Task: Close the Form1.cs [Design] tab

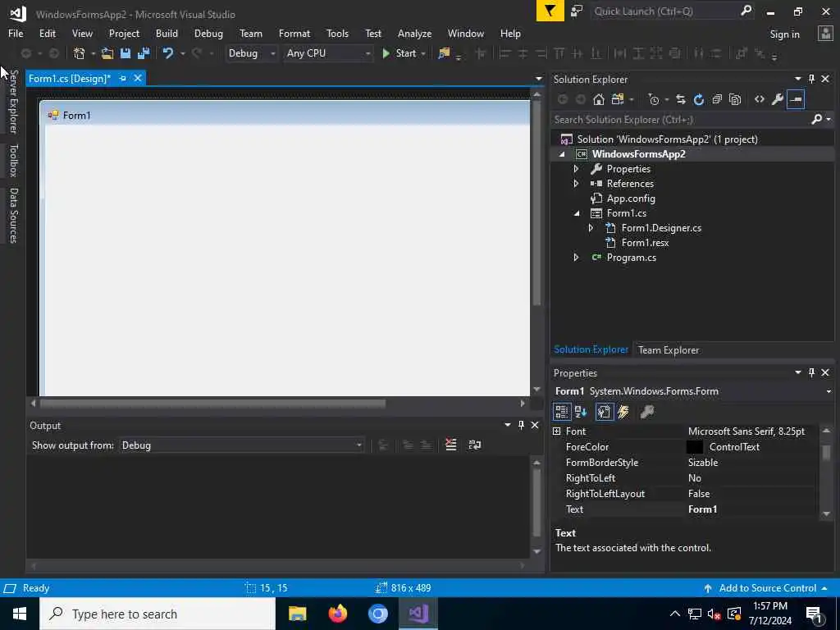Action: 138,78
